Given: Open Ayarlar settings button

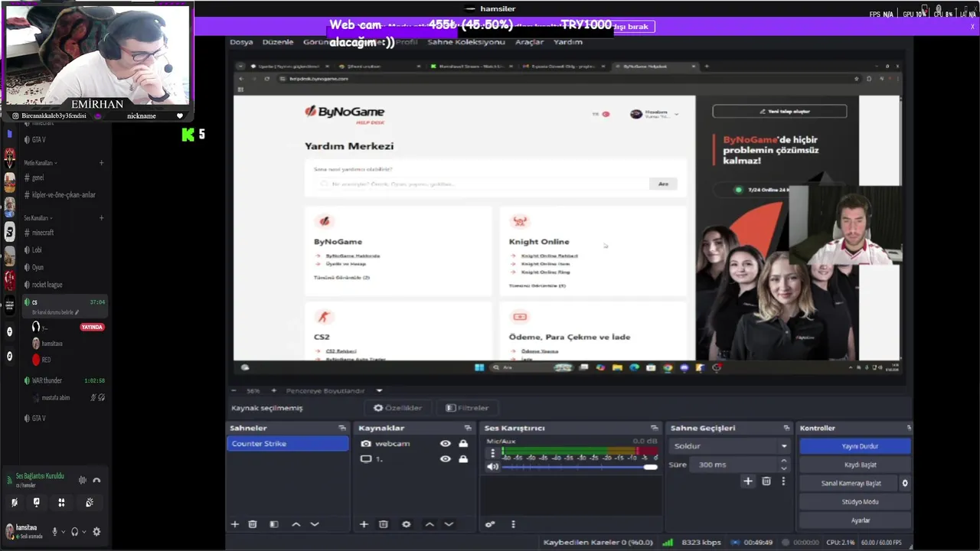Looking at the screenshot, I should 855,520.
